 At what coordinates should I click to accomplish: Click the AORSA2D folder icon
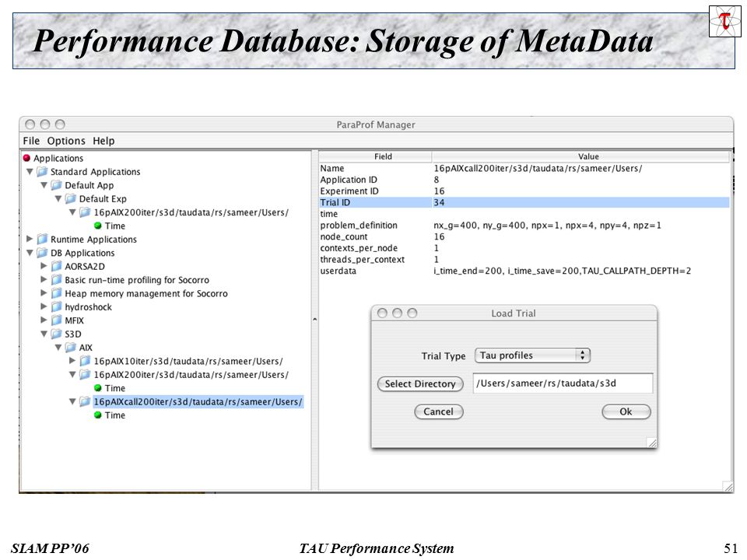[x=57, y=266]
